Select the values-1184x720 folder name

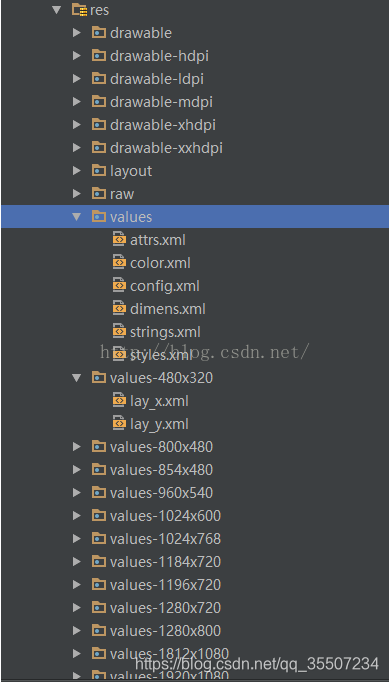pos(166,562)
